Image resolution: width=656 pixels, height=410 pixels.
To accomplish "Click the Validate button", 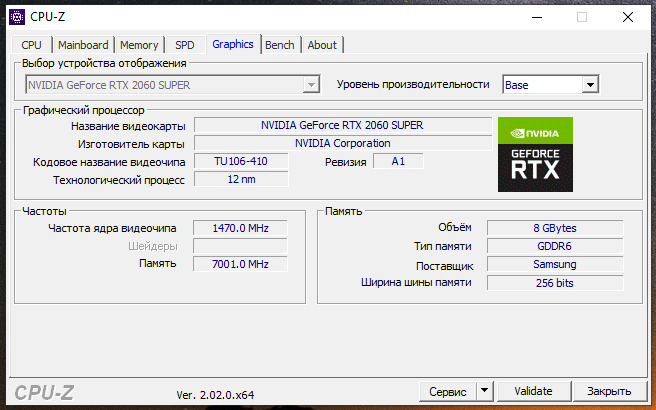I will (x=533, y=391).
